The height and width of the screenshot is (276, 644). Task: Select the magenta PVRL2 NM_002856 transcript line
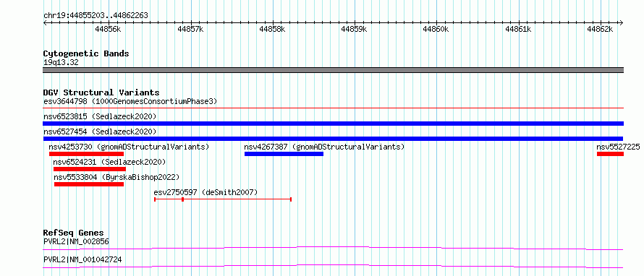tap(333, 248)
